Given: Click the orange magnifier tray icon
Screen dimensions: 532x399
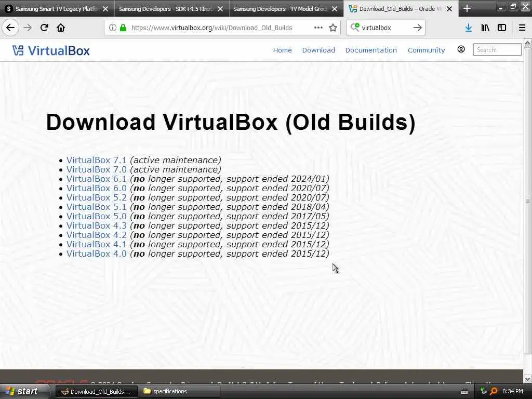Looking at the screenshot, I should 494,391.
